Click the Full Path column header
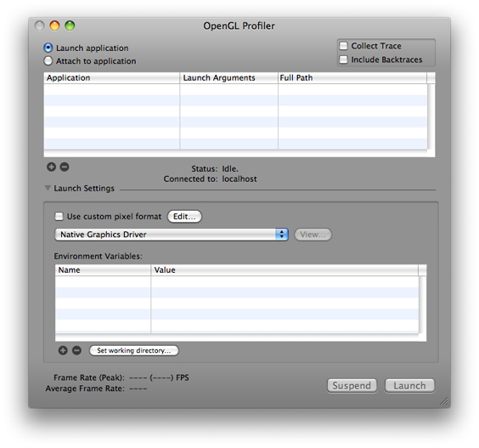479x448 pixels. 352,78
